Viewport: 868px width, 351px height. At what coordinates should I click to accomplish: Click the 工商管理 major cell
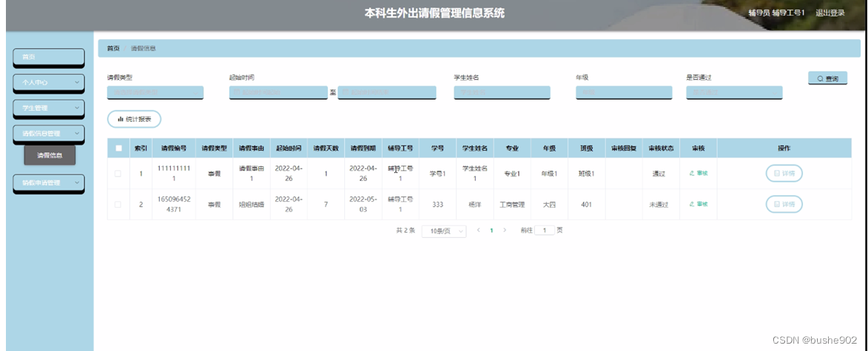(x=512, y=205)
